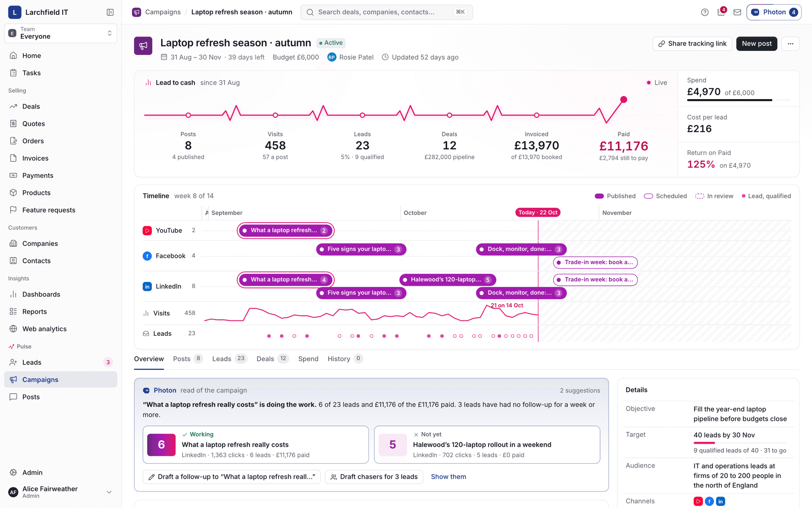
Task: Switch to the Leads tab
Action: coord(229,359)
